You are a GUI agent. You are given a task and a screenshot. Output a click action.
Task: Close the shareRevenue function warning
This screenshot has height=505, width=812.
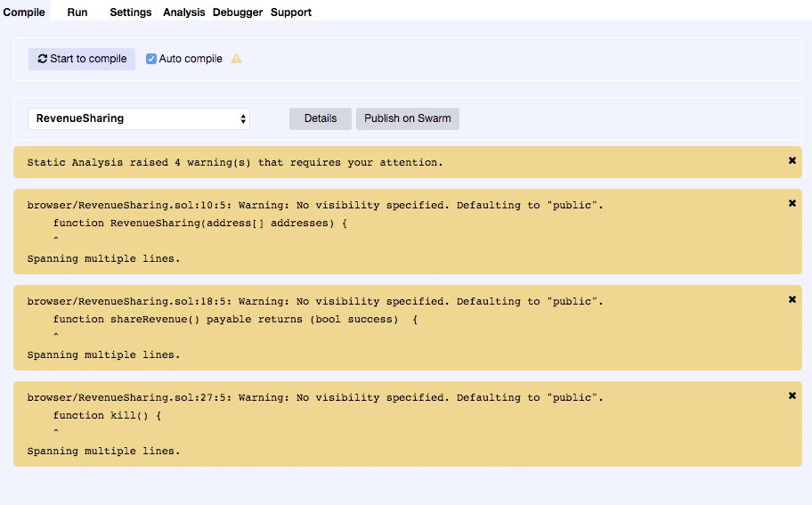click(792, 299)
